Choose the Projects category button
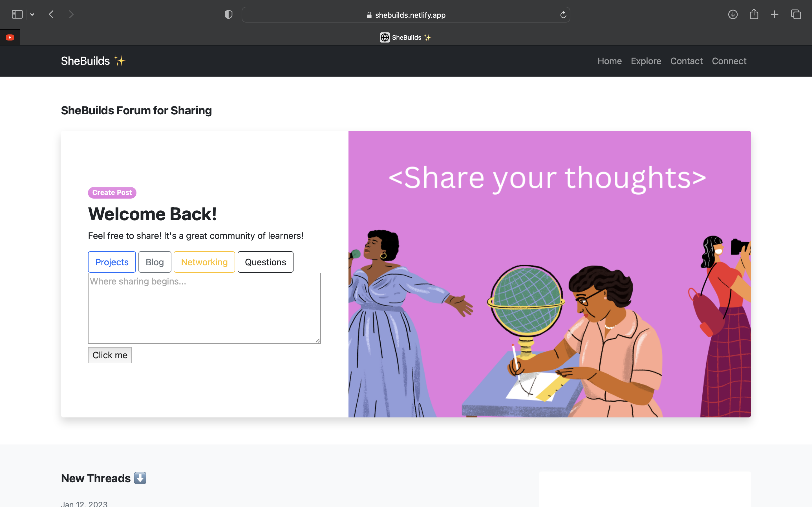The image size is (812, 507). [x=112, y=262]
